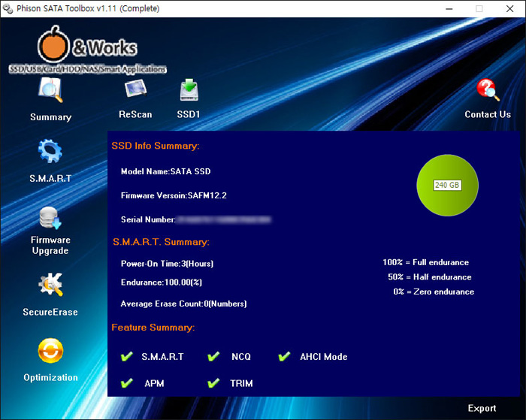Click the 240 GB capacity label
Viewport: 526px width, 420px height.
[x=447, y=185]
